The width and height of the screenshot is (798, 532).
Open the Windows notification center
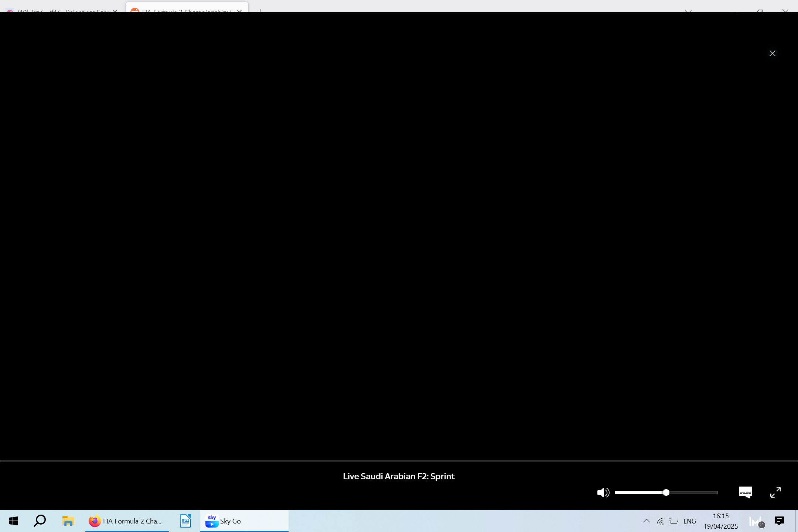coord(780,521)
